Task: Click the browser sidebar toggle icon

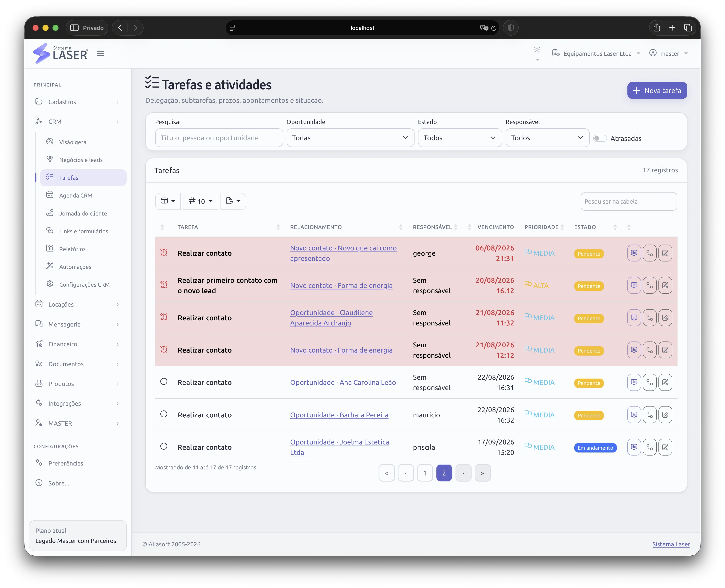Action: pyautogui.click(x=74, y=28)
